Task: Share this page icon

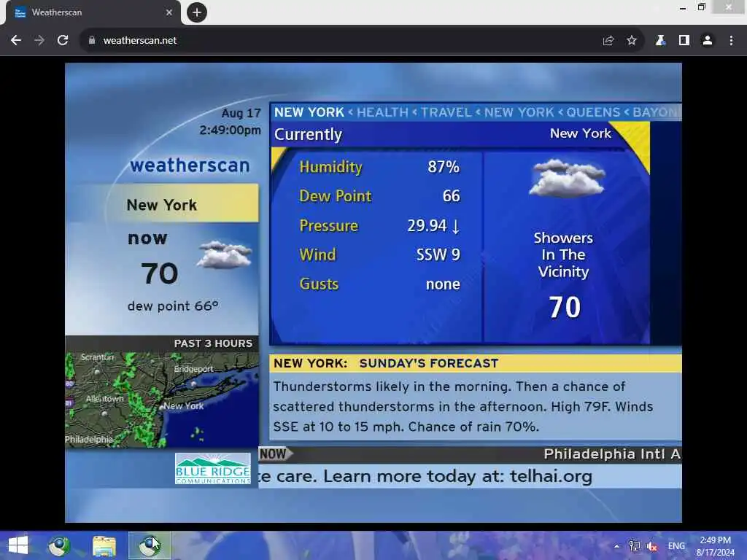Action: coord(608,41)
